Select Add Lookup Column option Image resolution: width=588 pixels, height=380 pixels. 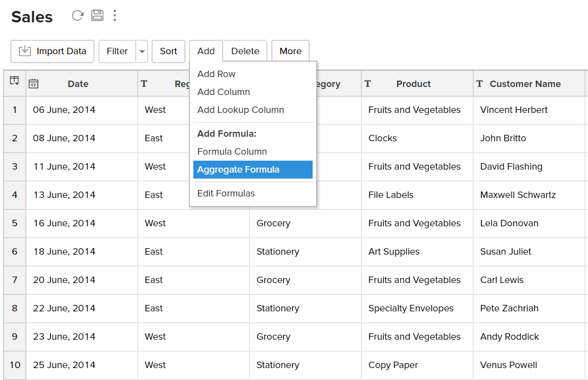tap(241, 109)
